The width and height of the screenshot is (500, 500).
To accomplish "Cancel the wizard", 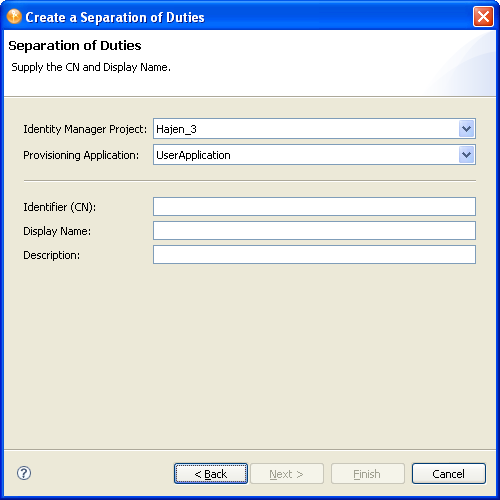I will pos(449,473).
